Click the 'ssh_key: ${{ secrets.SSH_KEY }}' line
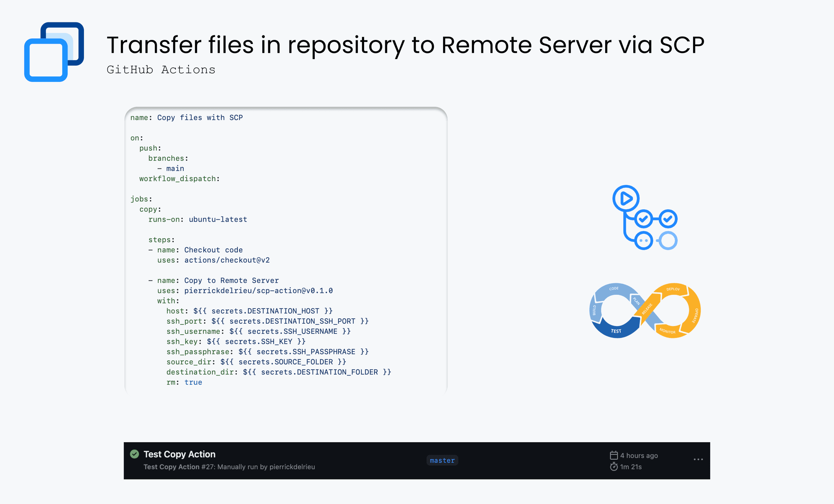834x504 pixels. click(236, 342)
